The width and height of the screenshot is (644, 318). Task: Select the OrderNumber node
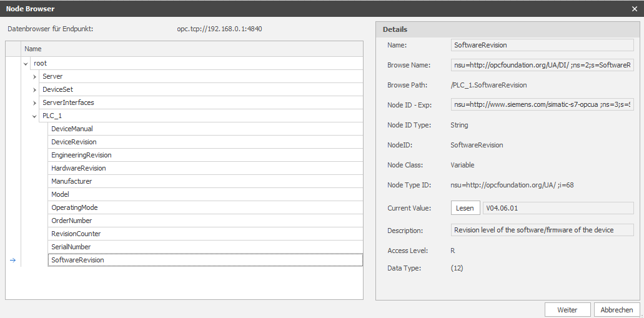pos(206,221)
